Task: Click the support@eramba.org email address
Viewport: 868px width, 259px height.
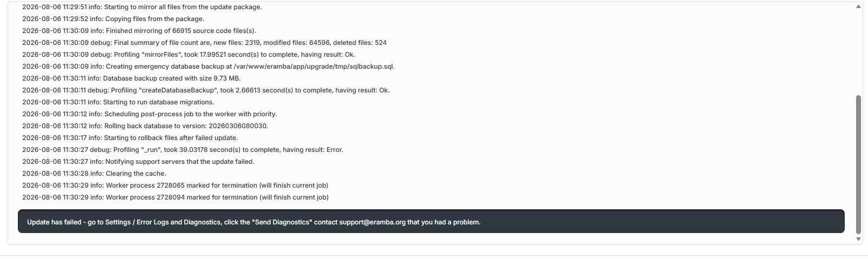Action: (372, 222)
